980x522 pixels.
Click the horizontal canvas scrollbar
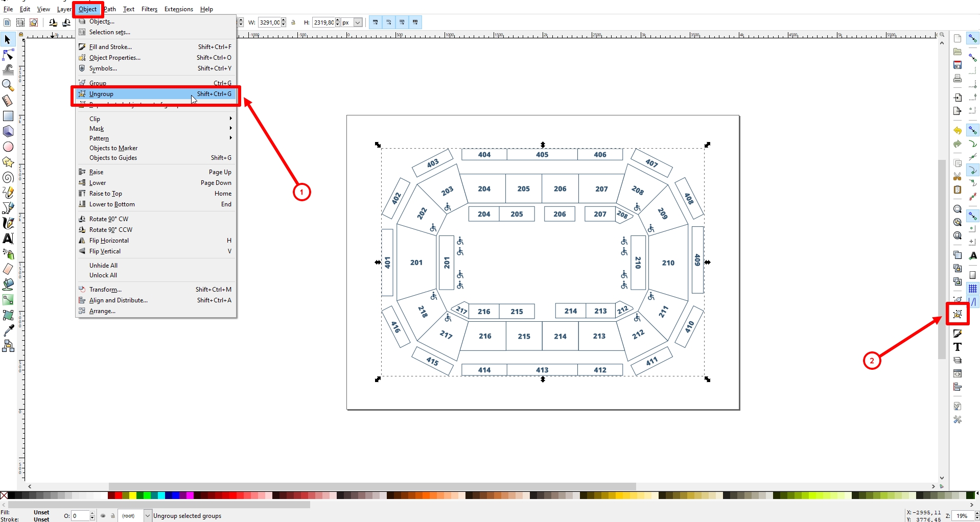[x=372, y=486]
